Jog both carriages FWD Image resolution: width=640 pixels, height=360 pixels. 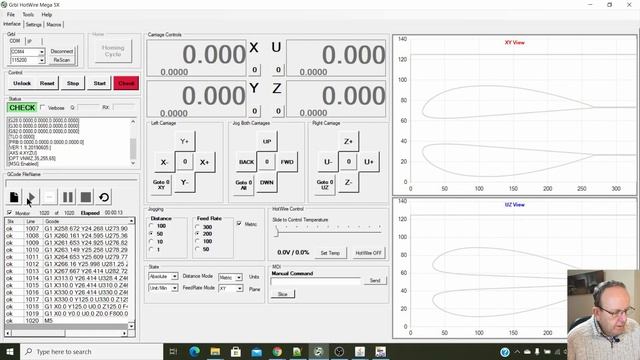pos(287,162)
